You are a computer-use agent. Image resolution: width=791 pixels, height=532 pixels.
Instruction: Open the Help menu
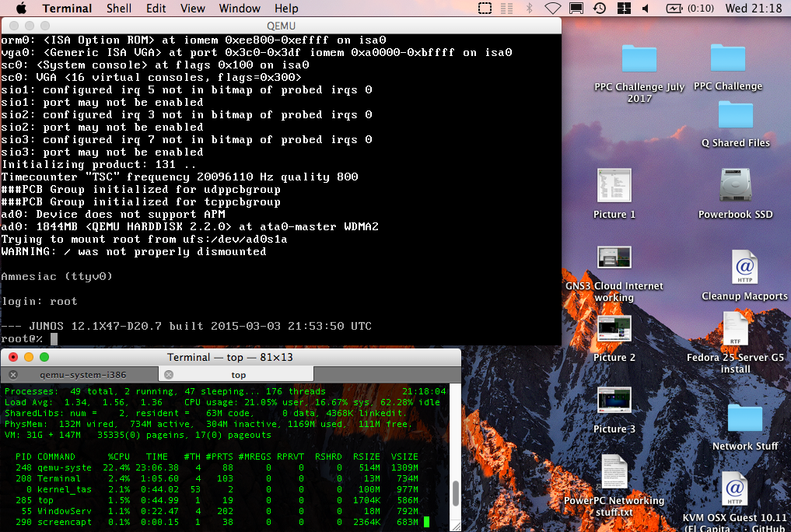(286, 8)
